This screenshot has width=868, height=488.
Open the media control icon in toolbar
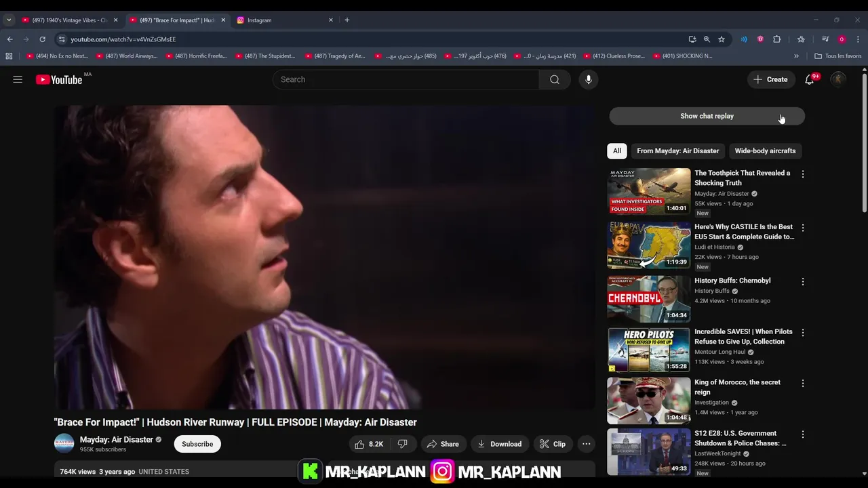pyautogui.click(x=825, y=39)
